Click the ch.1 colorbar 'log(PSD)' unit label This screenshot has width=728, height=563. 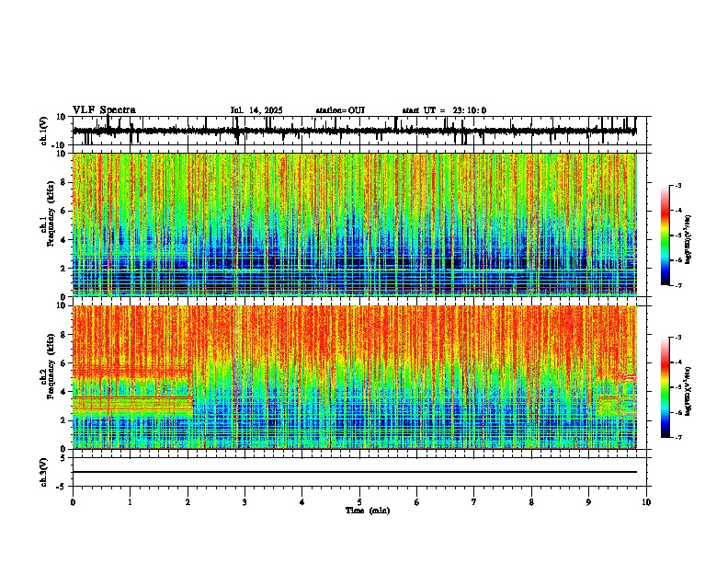coord(688,240)
